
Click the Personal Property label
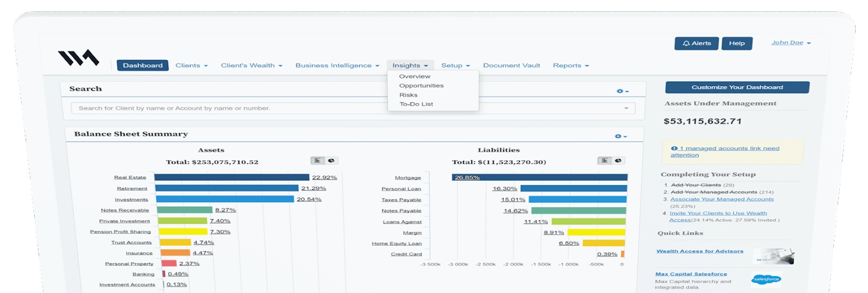(x=129, y=264)
